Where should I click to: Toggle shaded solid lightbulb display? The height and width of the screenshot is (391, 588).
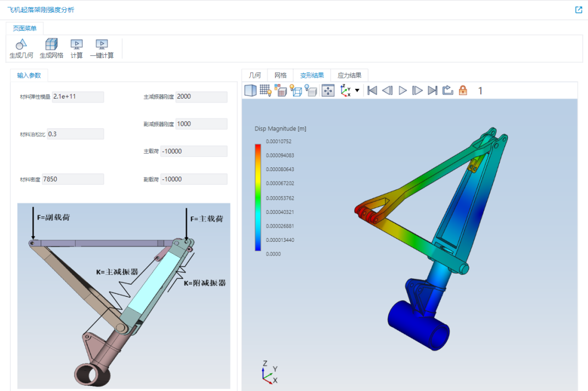click(311, 90)
